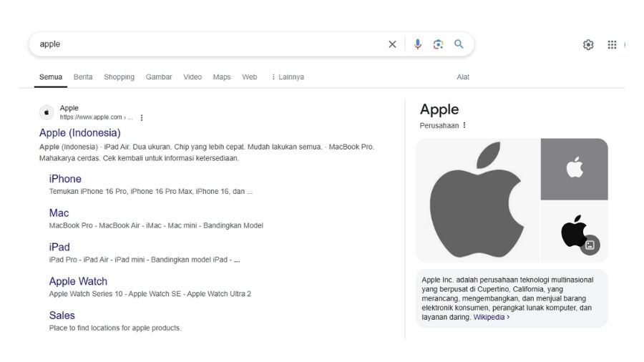Switch to the Berita tab
644x362 pixels.
[83, 77]
